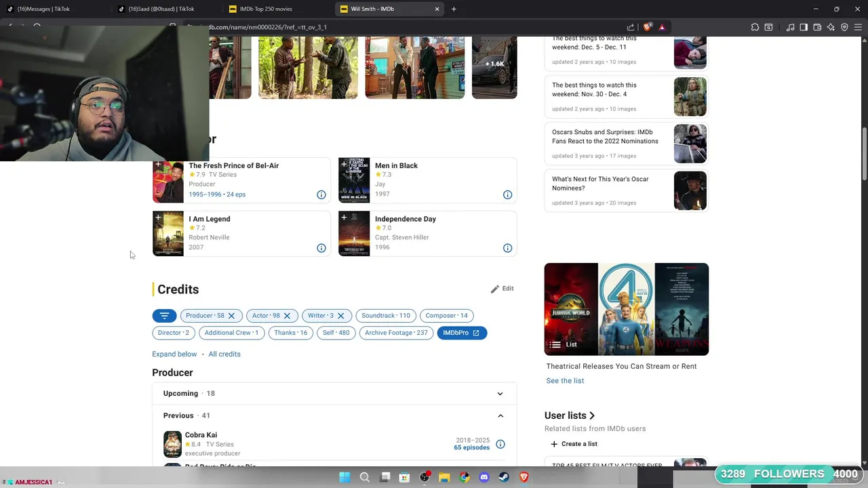Viewport: 868px width, 488px height.
Task: Click the page vertical scrollbar thumb
Action: tap(864, 154)
